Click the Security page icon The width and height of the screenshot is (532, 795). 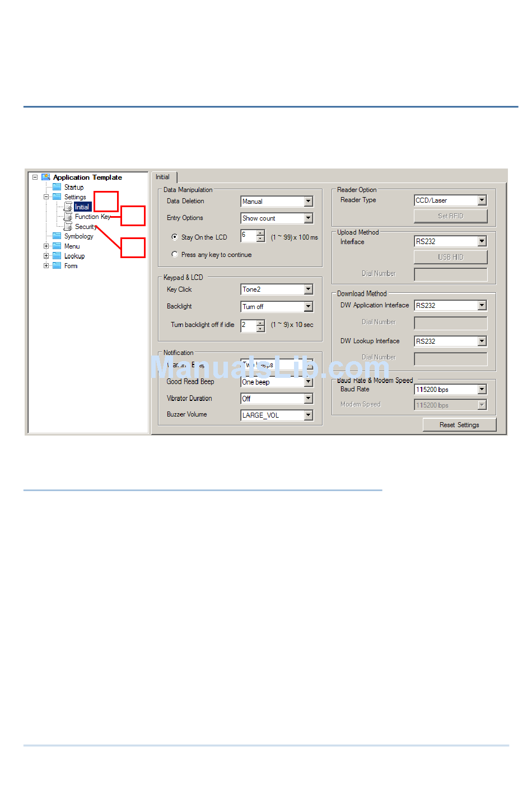(68, 226)
